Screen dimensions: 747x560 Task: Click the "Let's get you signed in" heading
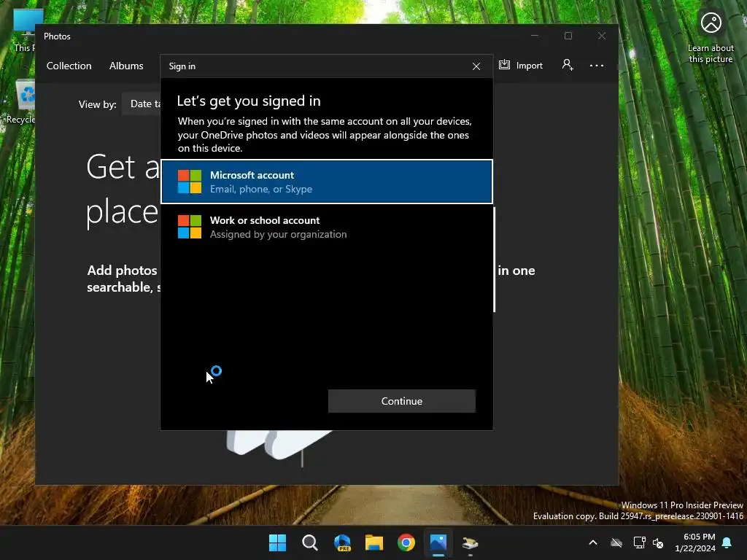249,101
